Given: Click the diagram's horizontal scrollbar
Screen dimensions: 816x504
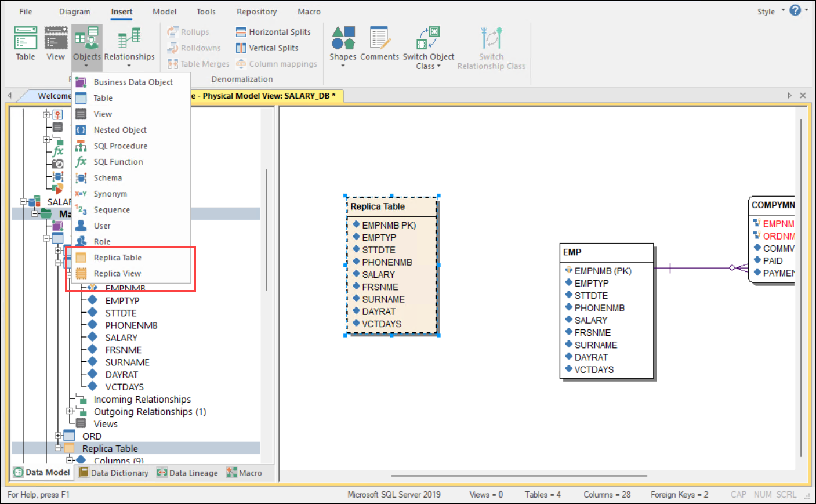Looking at the screenshot, I should coord(519,476).
